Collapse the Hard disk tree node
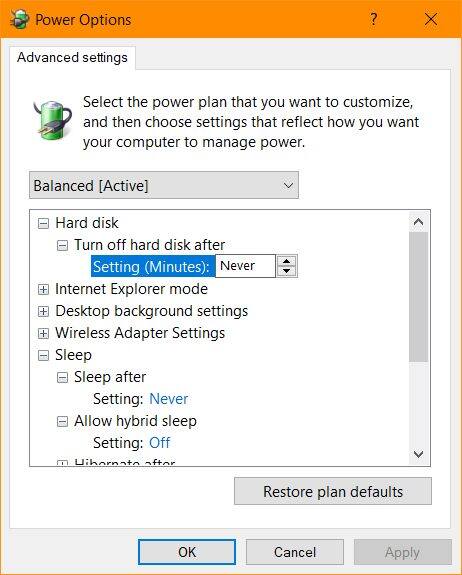The width and height of the screenshot is (462, 575). [x=43, y=223]
